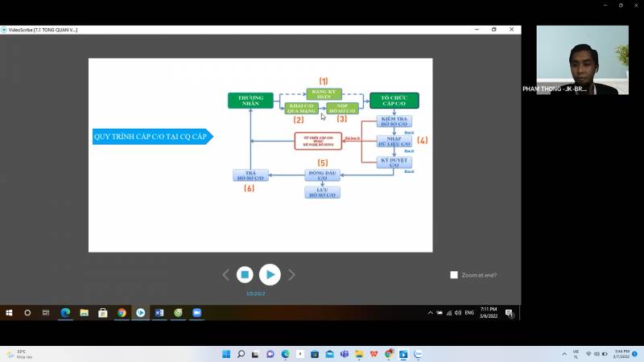Open Microsoft Edge in inner taskbar

point(66,313)
